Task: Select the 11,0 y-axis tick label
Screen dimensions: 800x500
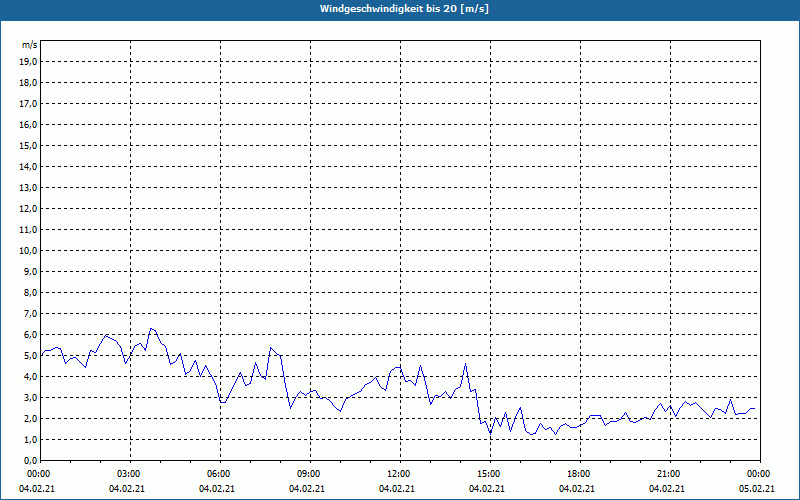Action: pos(28,230)
